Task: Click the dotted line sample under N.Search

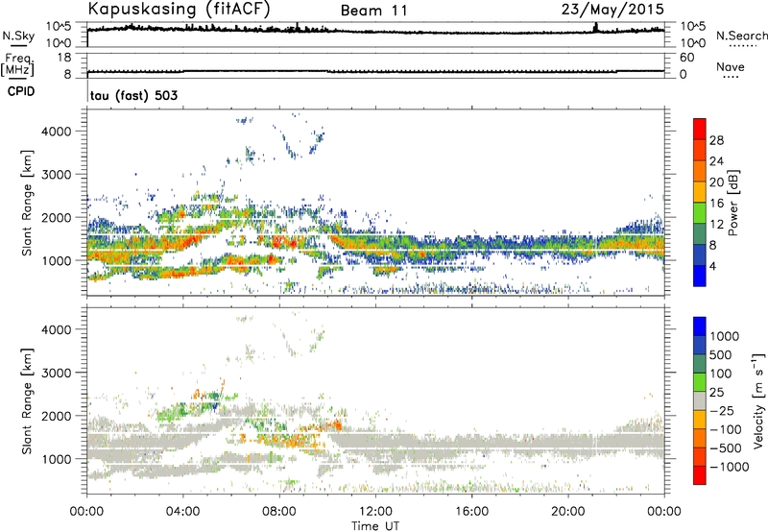Action: (742, 46)
